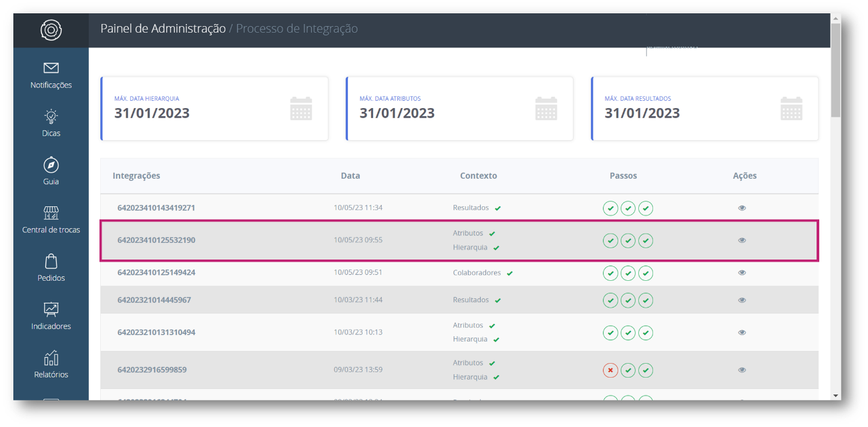Click Painel de Administração breadcrumb
The image size is (868, 427).
tap(163, 29)
